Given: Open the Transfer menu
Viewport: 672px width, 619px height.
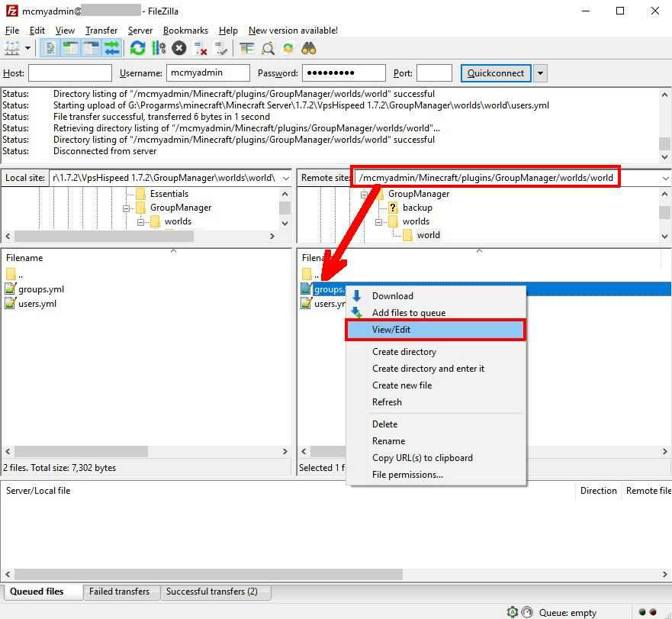Looking at the screenshot, I should (x=101, y=31).
